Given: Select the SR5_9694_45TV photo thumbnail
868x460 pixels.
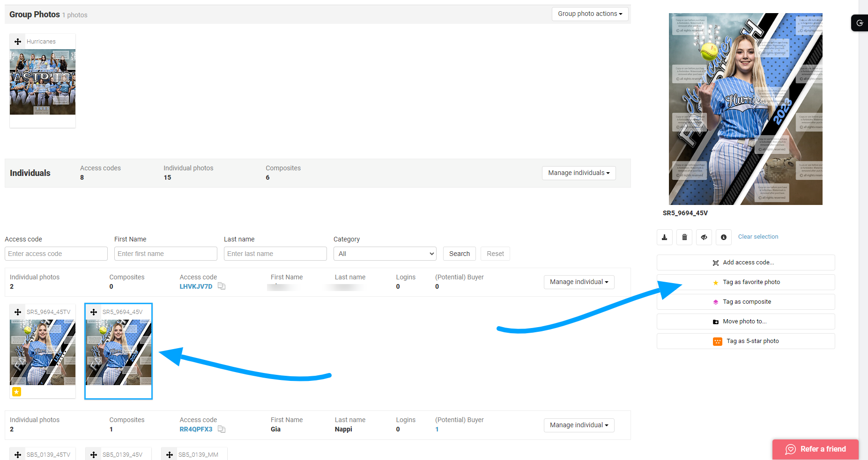Looking at the screenshot, I should click(x=43, y=352).
